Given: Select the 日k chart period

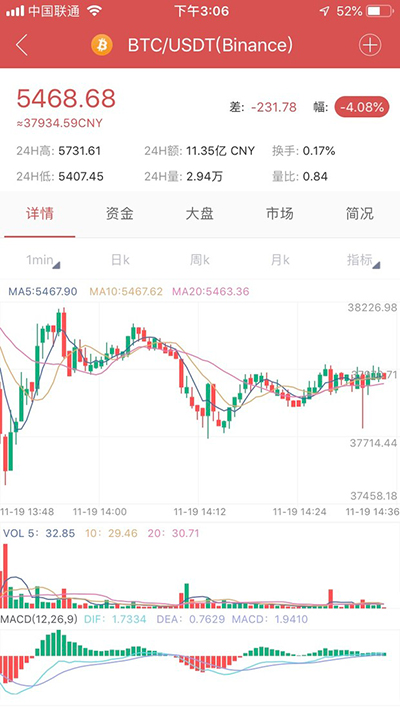Looking at the screenshot, I should coord(120,260).
